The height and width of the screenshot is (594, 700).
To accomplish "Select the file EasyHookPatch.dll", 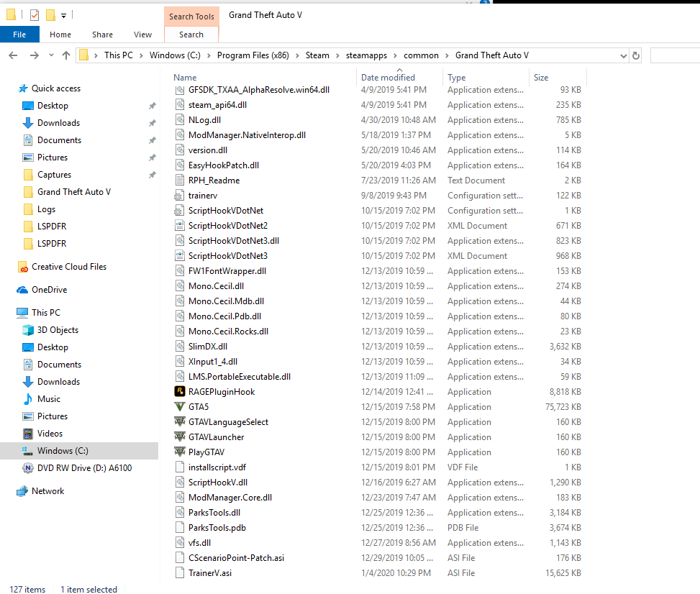I will 223,165.
